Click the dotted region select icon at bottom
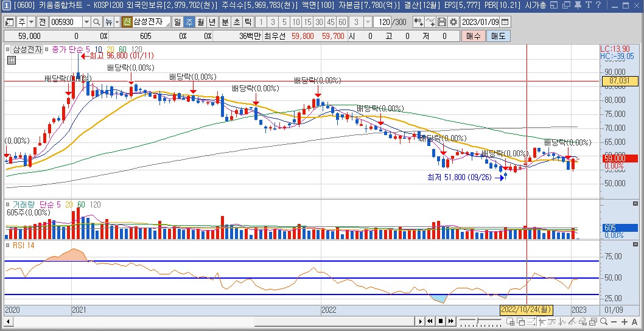 (x=531, y=321)
